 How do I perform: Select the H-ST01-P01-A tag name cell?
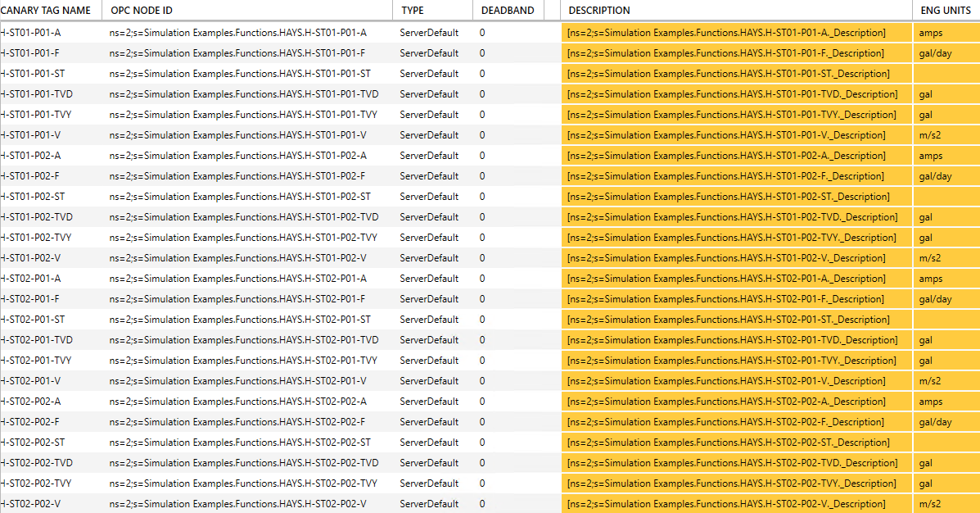click(31, 33)
